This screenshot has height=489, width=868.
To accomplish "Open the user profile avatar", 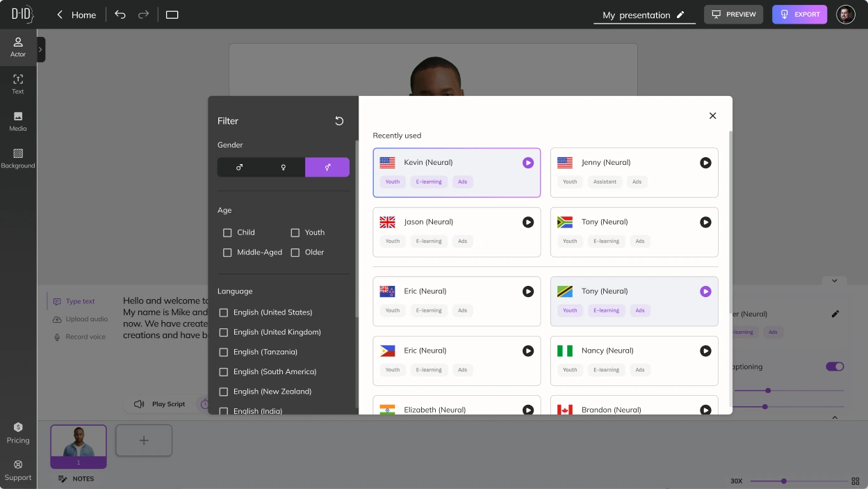I will coord(846,15).
